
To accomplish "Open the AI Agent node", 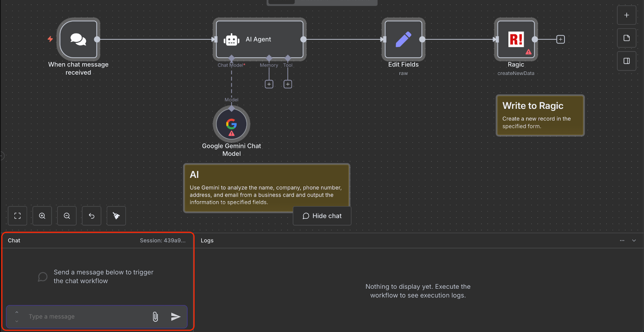I will tap(259, 39).
